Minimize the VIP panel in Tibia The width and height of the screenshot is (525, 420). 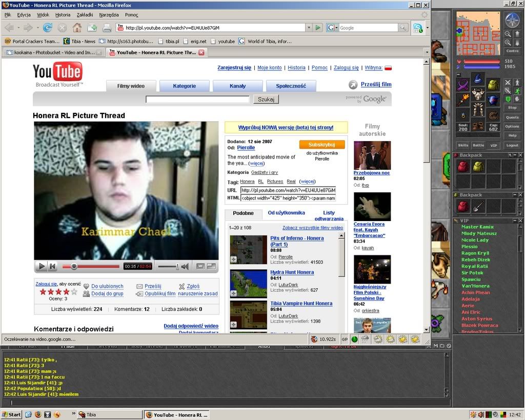coord(515,221)
